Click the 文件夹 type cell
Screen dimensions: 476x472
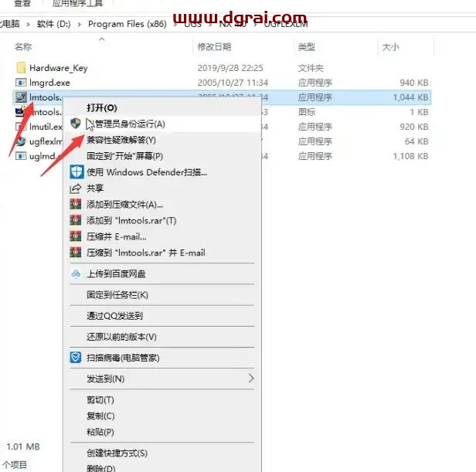(x=311, y=68)
